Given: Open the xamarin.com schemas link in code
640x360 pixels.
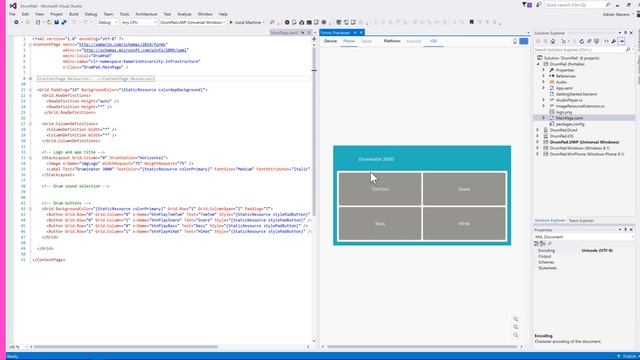Looking at the screenshot, I should [x=122, y=44].
